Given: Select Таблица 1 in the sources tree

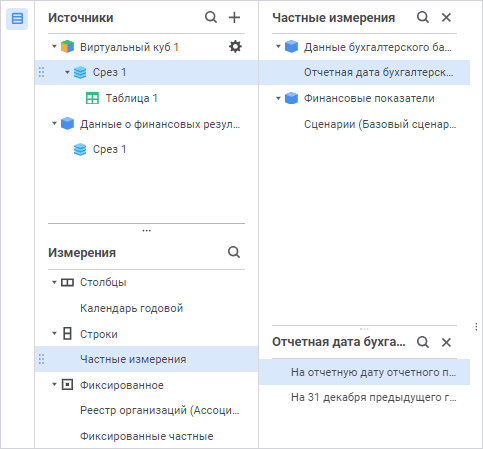Looking at the screenshot, I should pos(131,98).
